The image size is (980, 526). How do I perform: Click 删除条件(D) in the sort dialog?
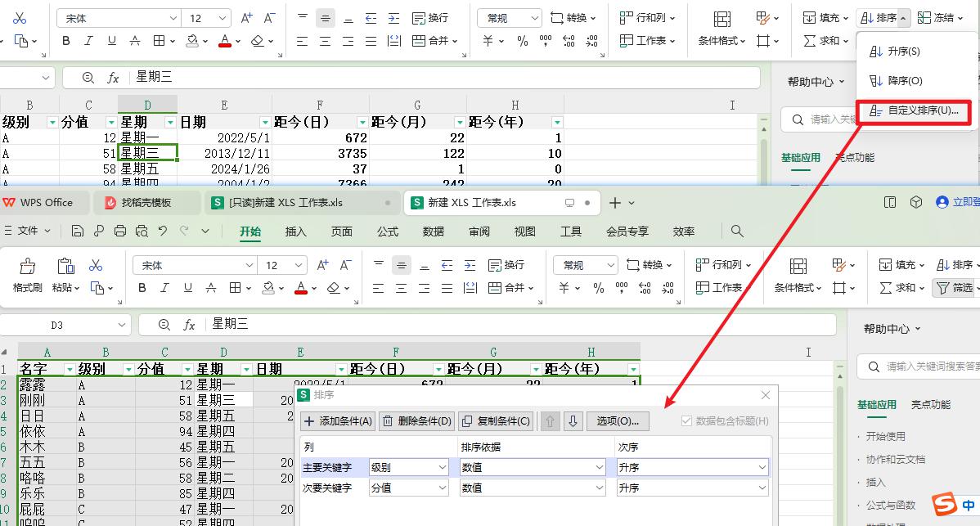tap(417, 421)
